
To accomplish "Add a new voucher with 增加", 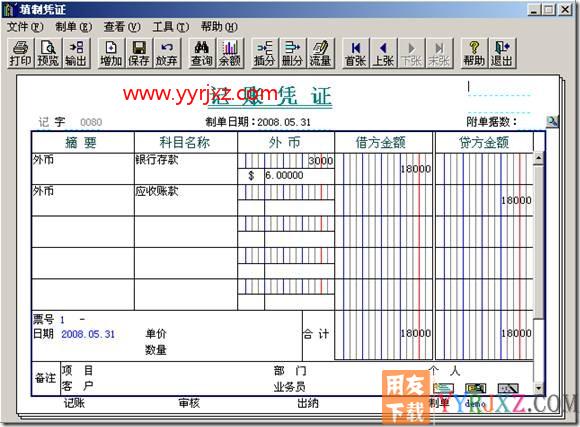I will [111, 53].
